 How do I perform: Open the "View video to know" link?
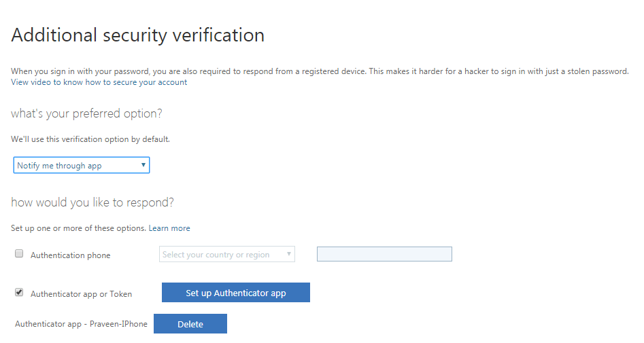(46, 82)
